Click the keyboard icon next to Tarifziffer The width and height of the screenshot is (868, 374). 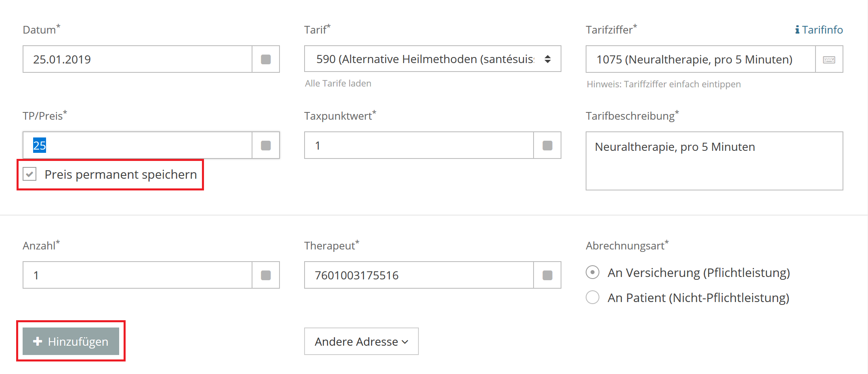pyautogui.click(x=829, y=59)
